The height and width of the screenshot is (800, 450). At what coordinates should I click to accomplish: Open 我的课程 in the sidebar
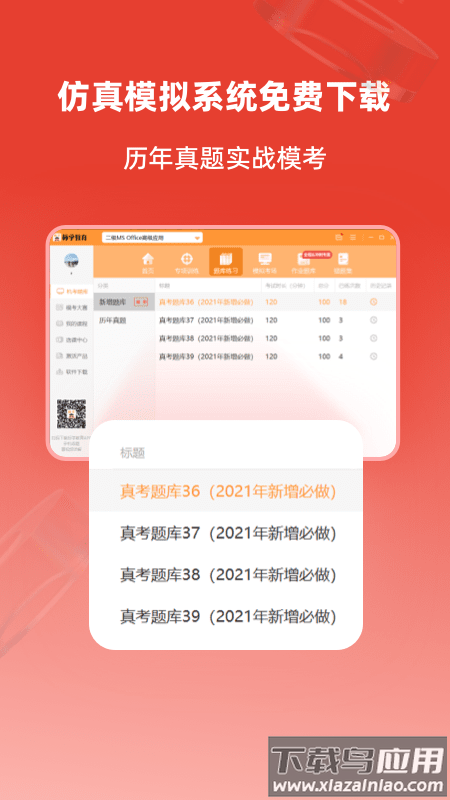click(72, 323)
